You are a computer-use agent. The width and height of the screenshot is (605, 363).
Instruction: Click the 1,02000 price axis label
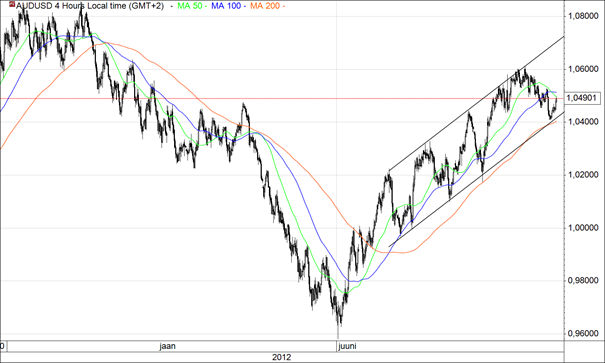[583, 175]
